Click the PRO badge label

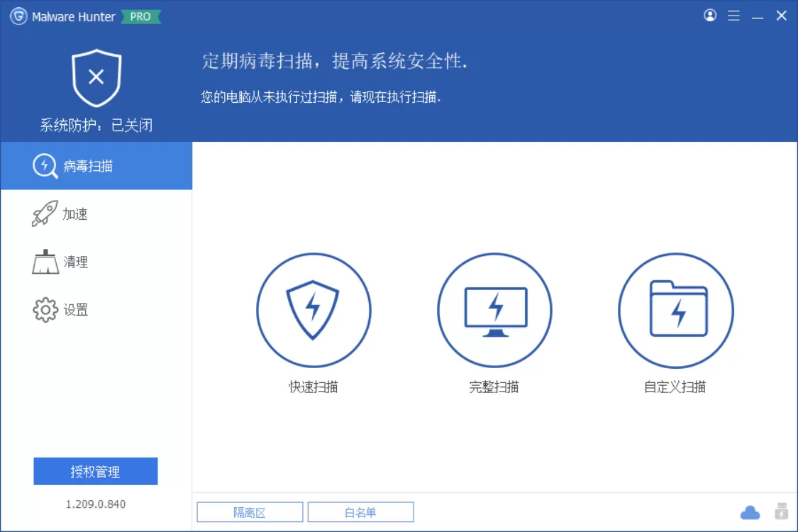click(x=140, y=16)
